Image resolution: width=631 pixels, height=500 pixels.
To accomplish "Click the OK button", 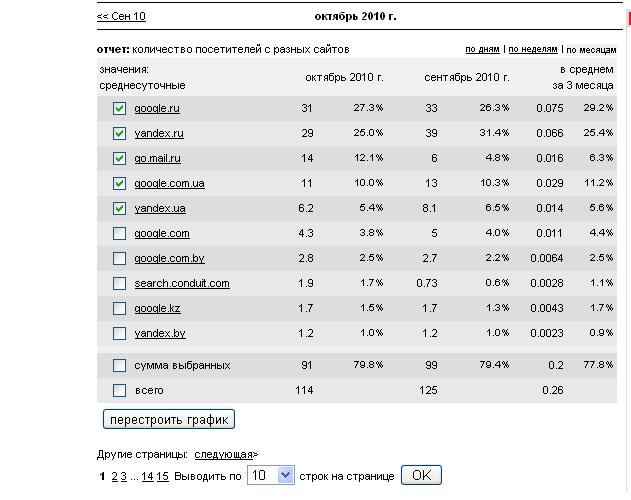I will [420, 475].
